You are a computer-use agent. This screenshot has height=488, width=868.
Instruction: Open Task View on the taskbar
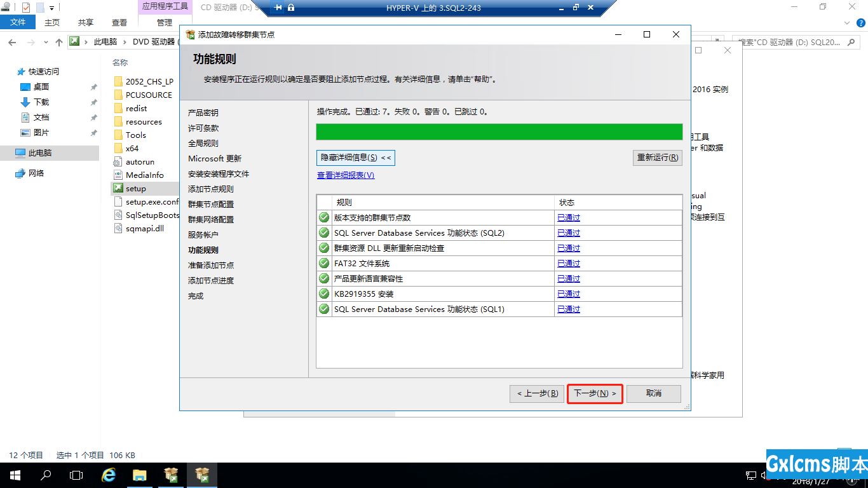76,475
